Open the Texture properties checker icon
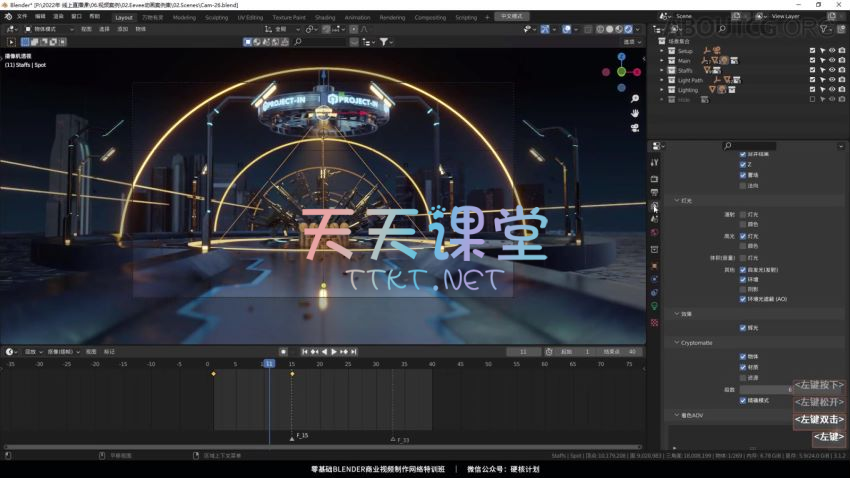Viewport: 850px width, 478px height. [x=654, y=323]
